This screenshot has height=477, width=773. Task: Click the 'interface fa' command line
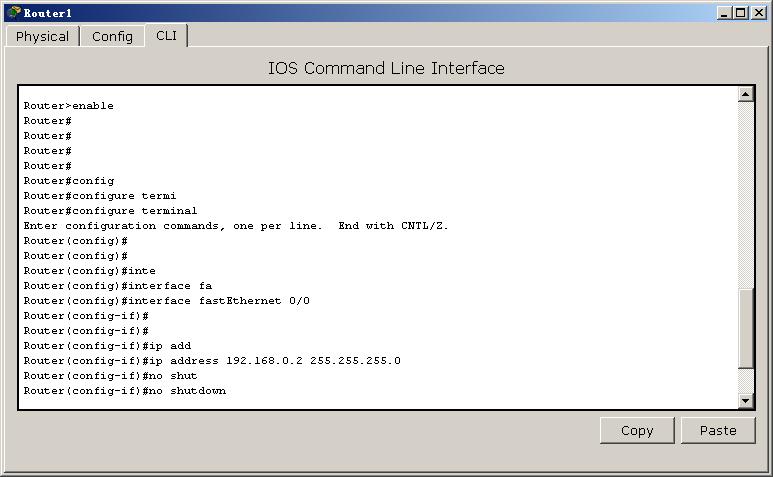pos(118,286)
